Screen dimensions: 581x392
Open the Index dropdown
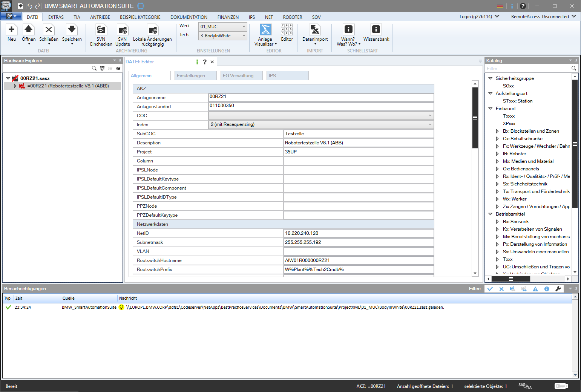(321, 125)
